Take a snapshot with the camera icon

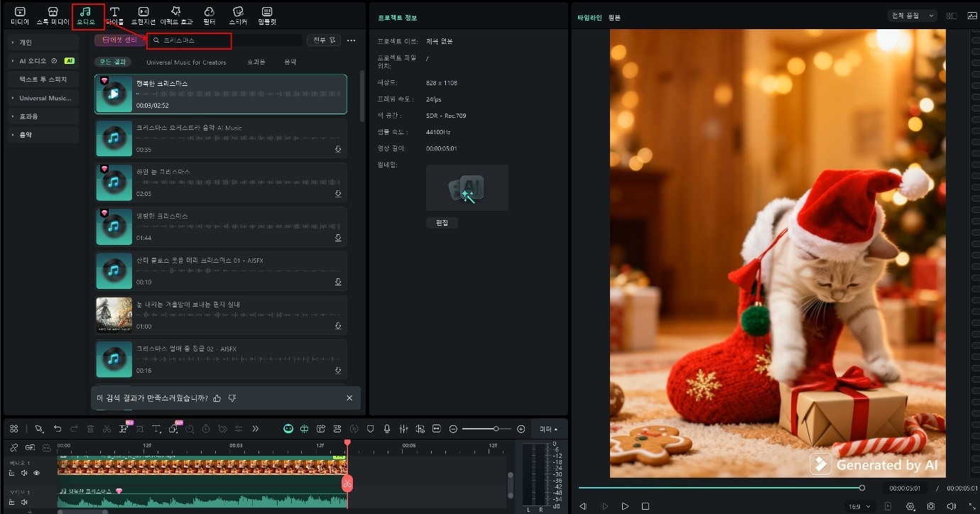pos(931,506)
